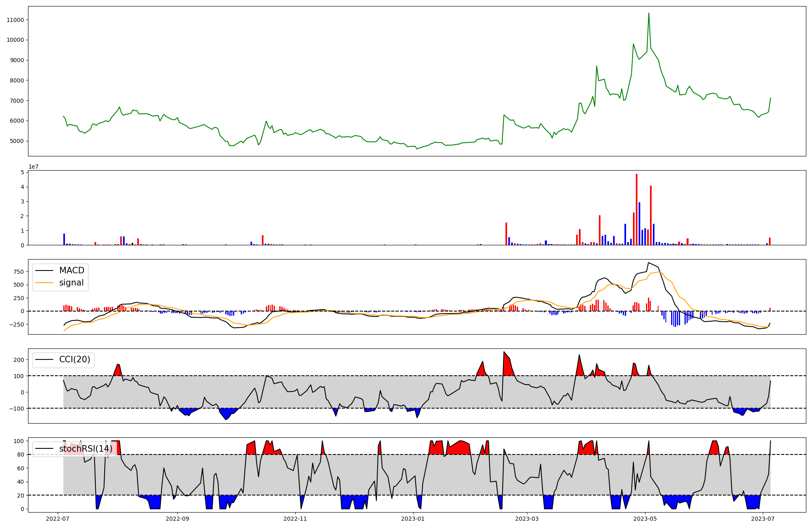Click the -100 CCI axis label
Screen dimensions: 812x528
point(17,408)
